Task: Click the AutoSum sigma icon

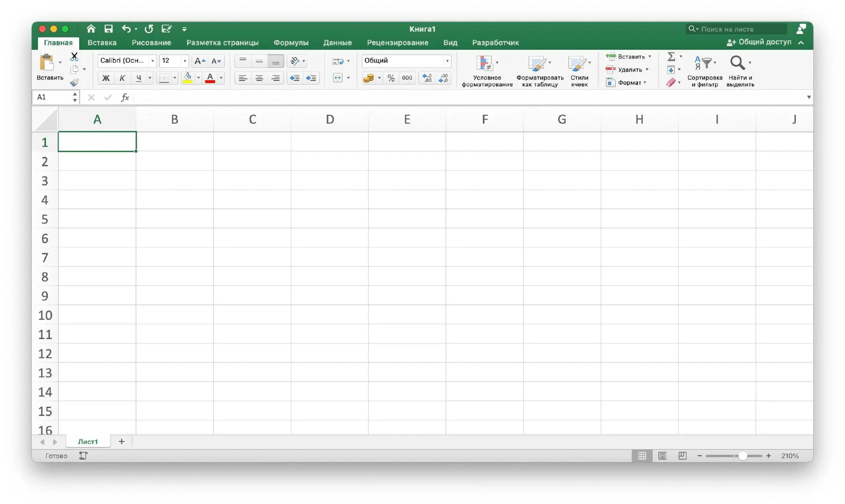Action: click(x=671, y=56)
